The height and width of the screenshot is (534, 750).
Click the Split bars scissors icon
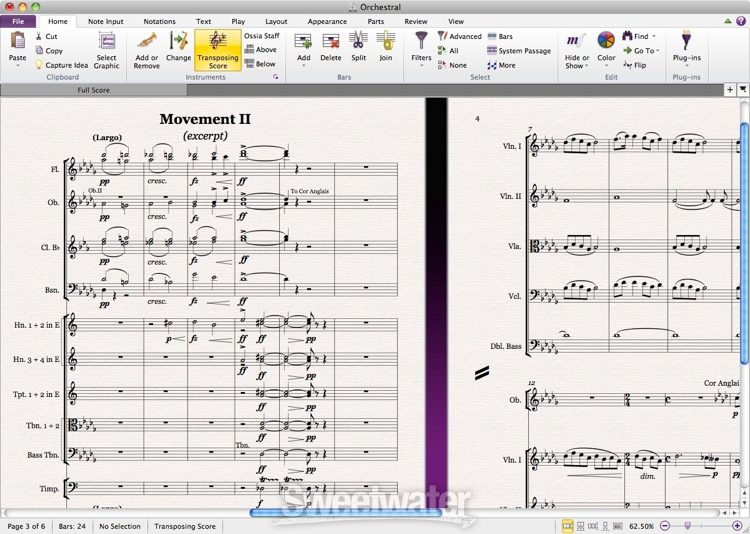pyautogui.click(x=358, y=40)
